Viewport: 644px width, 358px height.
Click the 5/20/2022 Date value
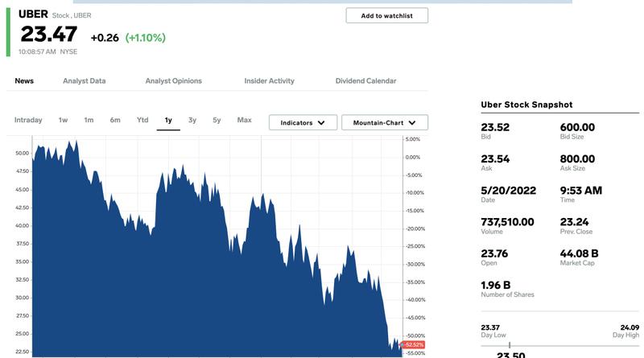coord(509,191)
